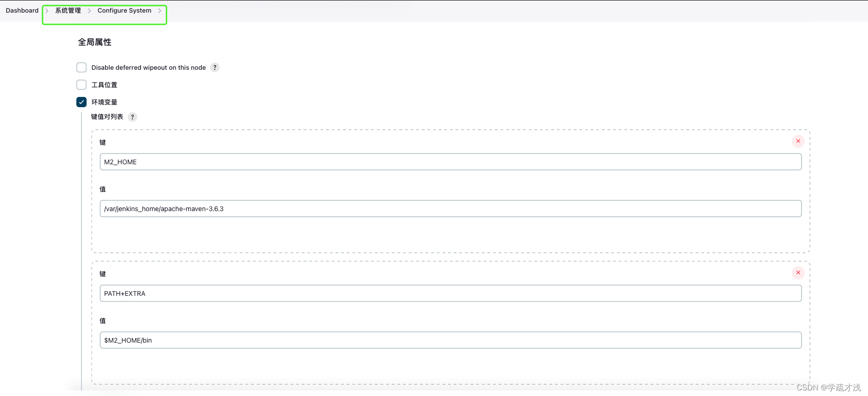This screenshot has width=868, height=396.
Task: Enable Disable deferred wipeout on this node
Action: point(81,67)
